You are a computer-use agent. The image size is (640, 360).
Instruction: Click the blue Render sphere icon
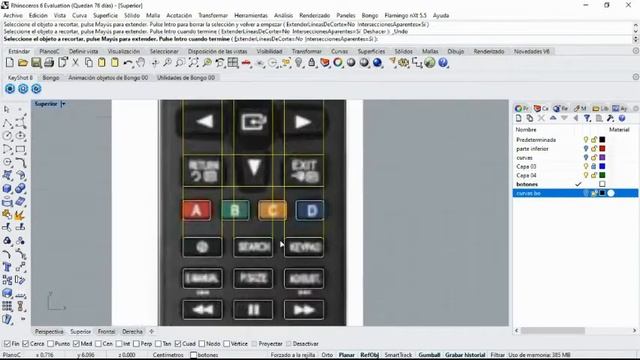point(378,63)
